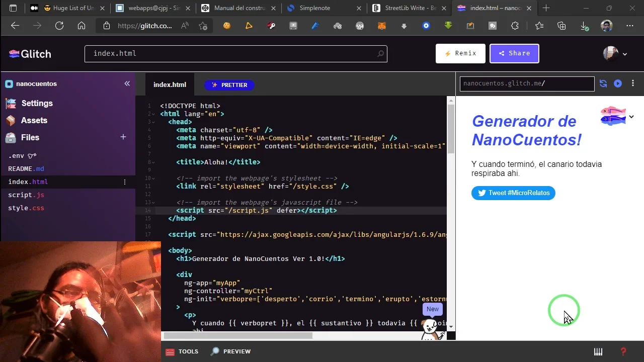The width and height of the screenshot is (644, 362).
Task: Open the Tools panel in the bottom bar
Action: pos(182,351)
